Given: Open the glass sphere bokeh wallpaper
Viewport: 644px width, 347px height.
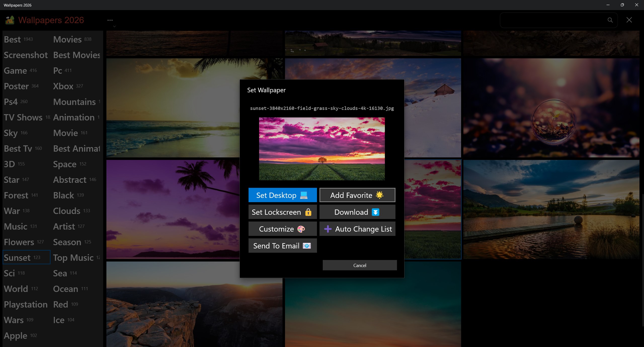Looking at the screenshot, I should (551, 108).
